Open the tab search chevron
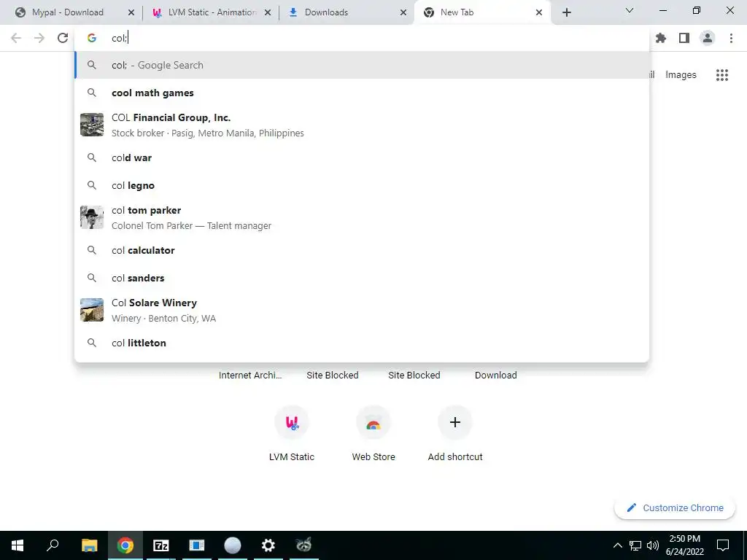The image size is (747, 560). coord(630,10)
